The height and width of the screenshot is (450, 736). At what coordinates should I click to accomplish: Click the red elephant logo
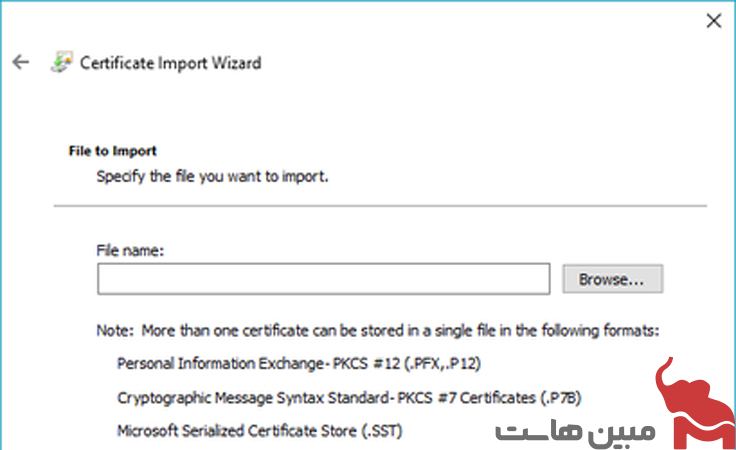point(696,403)
